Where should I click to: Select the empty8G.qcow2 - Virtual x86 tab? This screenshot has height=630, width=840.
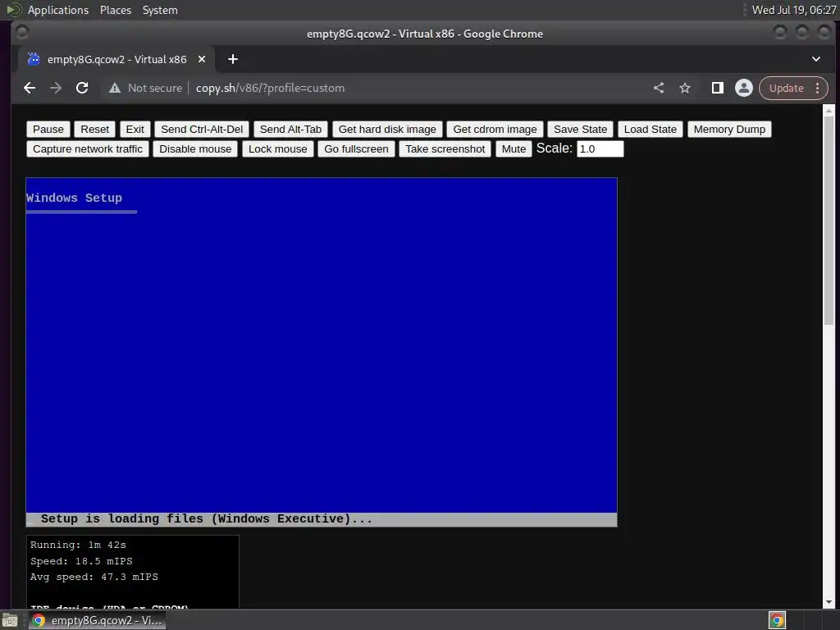tap(116, 59)
